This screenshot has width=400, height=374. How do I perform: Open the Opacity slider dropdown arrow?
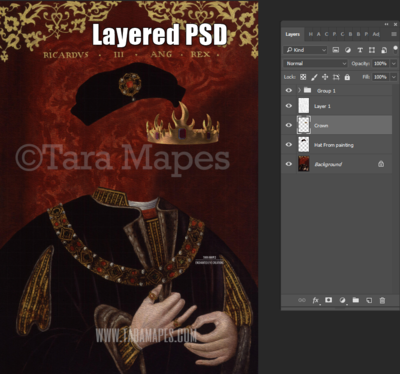point(394,63)
